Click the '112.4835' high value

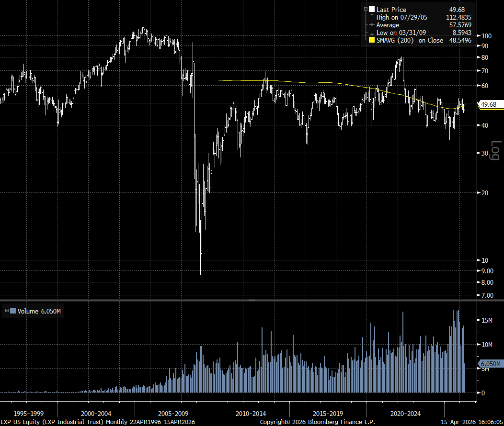[458, 17]
